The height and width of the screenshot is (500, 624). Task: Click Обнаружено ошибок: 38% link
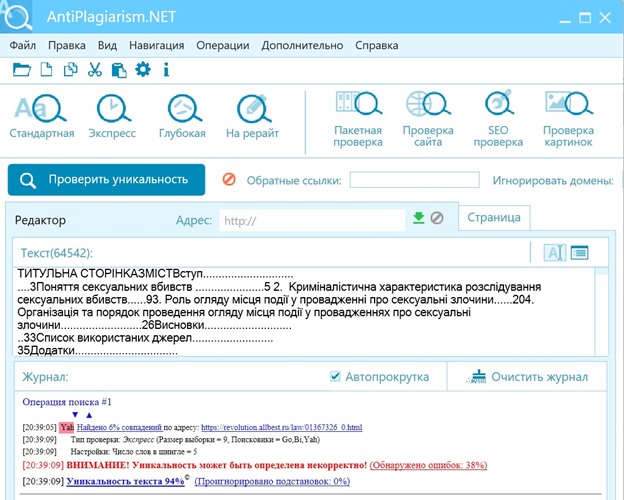428,465
